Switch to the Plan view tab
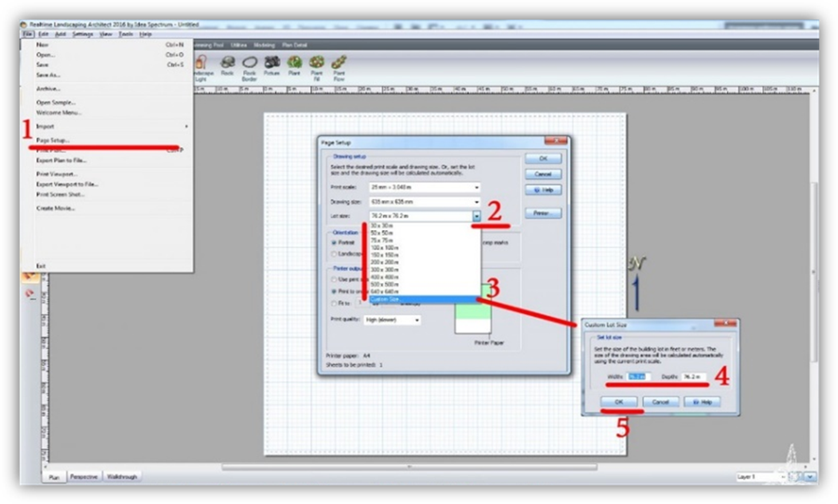Screen dimensions: 838x504 (54, 477)
